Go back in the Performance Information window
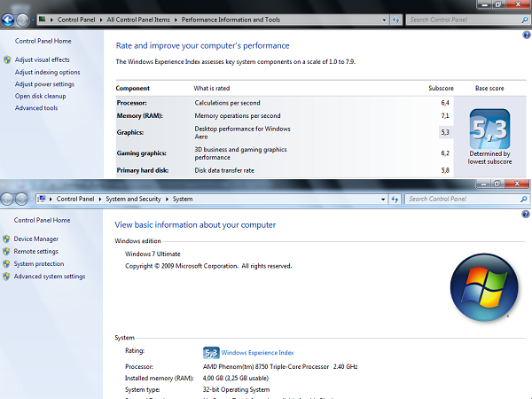Screen dimensions: 532x399 click(8, 20)
